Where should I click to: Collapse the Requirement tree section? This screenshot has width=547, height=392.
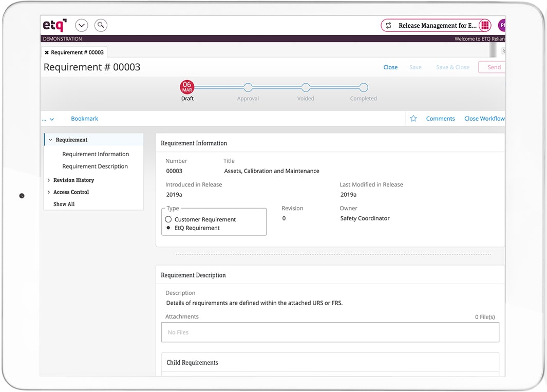(50, 140)
